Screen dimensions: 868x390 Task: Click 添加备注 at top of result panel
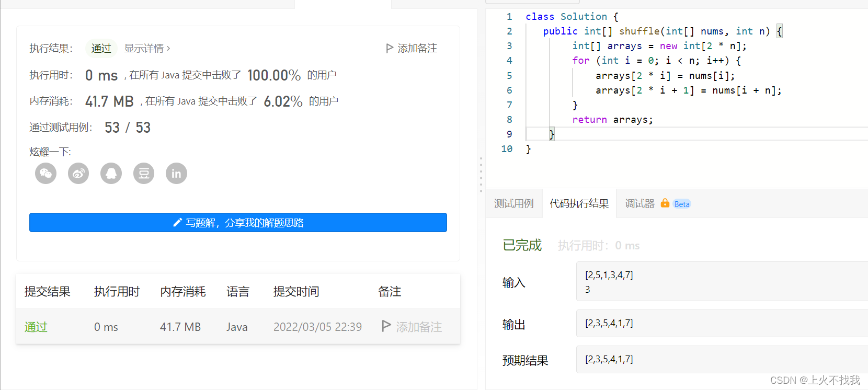point(417,48)
